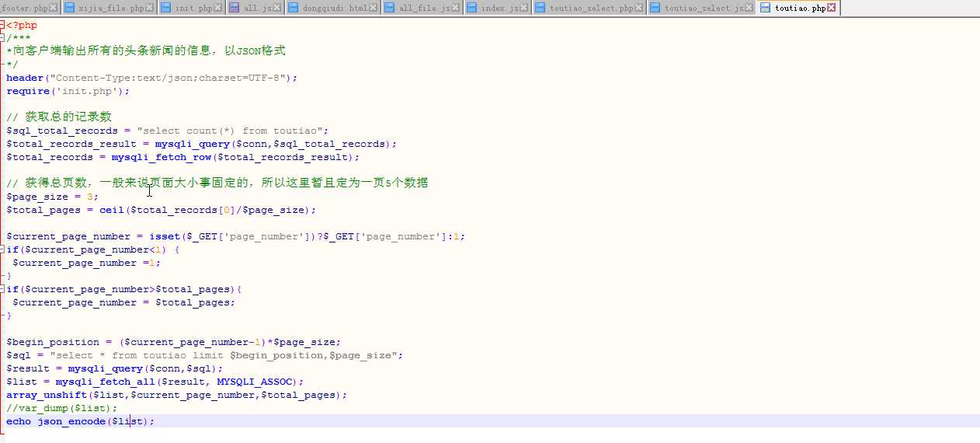
Task: Click the commented //var_dump($list) line
Action: (x=61, y=408)
